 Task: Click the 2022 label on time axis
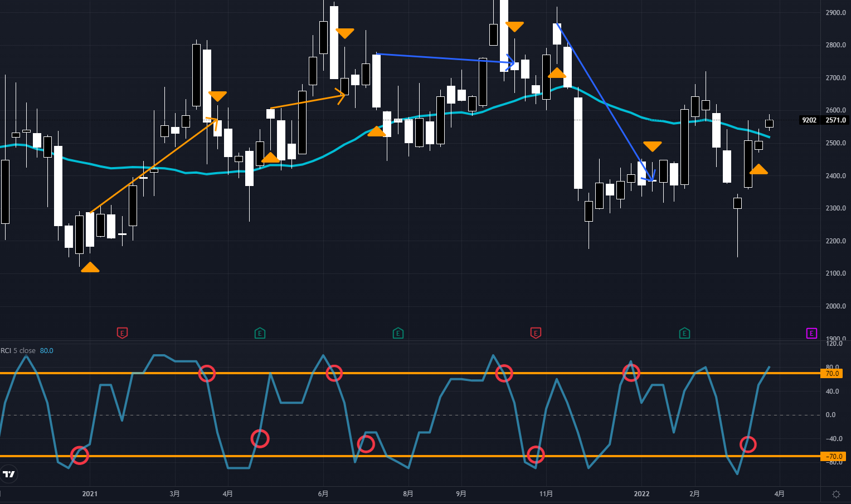click(x=641, y=494)
